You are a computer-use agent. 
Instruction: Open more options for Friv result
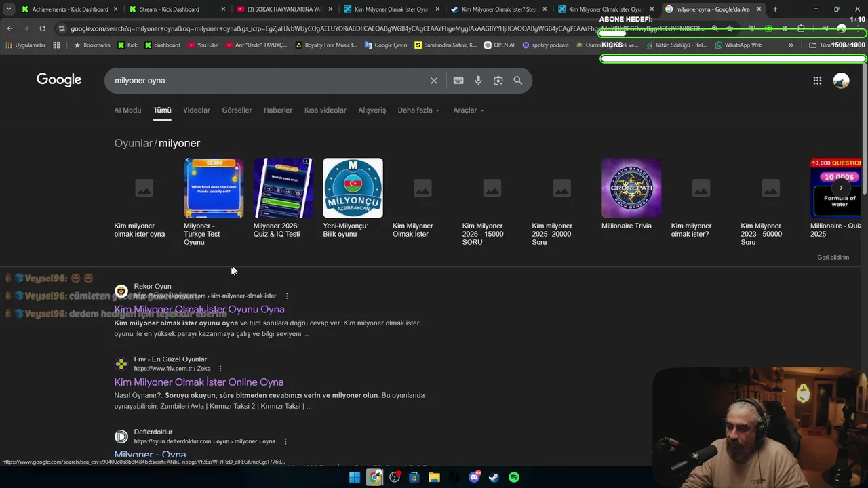(x=220, y=369)
